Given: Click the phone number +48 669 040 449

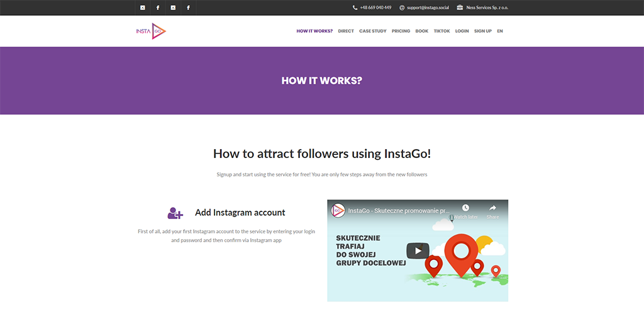Looking at the screenshot, I should (375, 8).
